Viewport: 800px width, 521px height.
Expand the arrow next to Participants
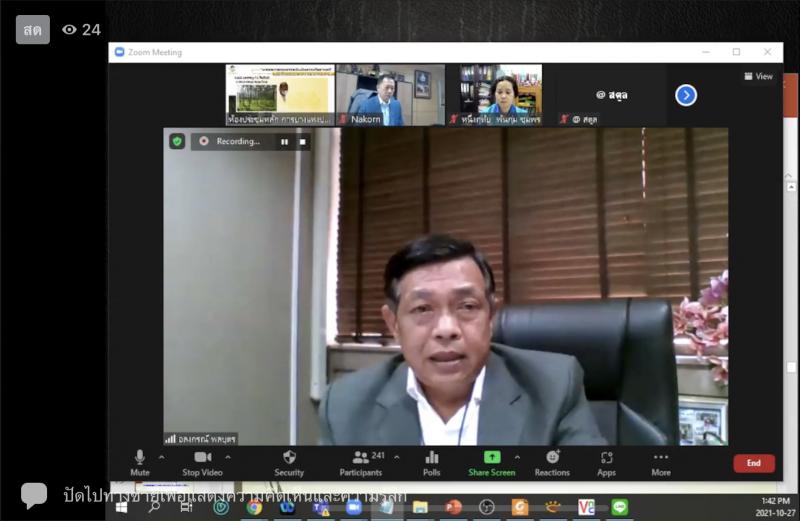(397, 457)
